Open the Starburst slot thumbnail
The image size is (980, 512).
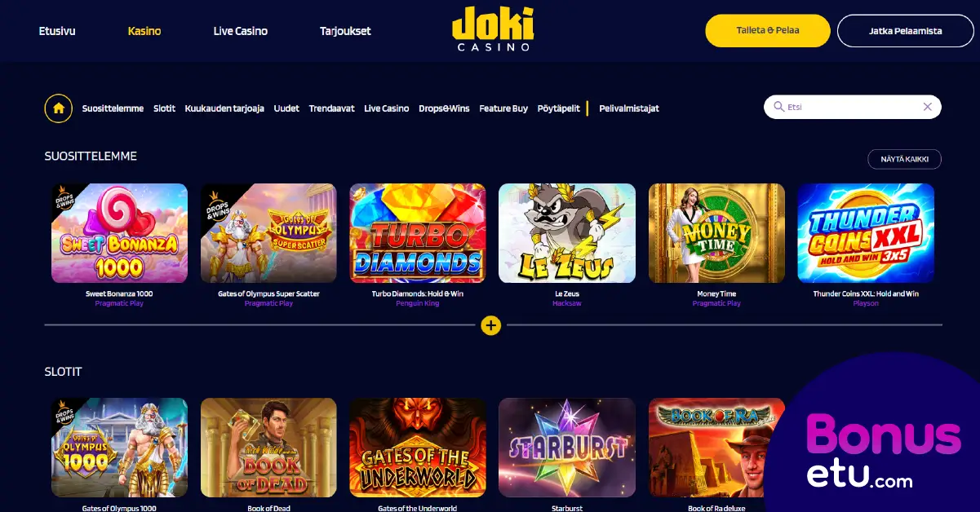567,448
